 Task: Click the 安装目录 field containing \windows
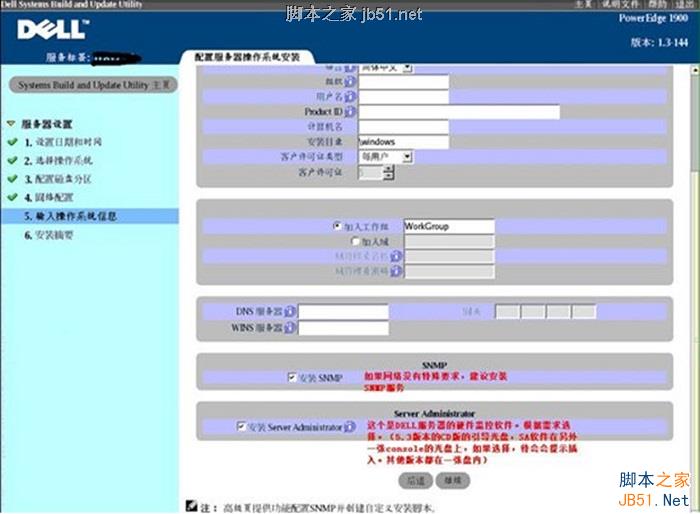point(404,142)
